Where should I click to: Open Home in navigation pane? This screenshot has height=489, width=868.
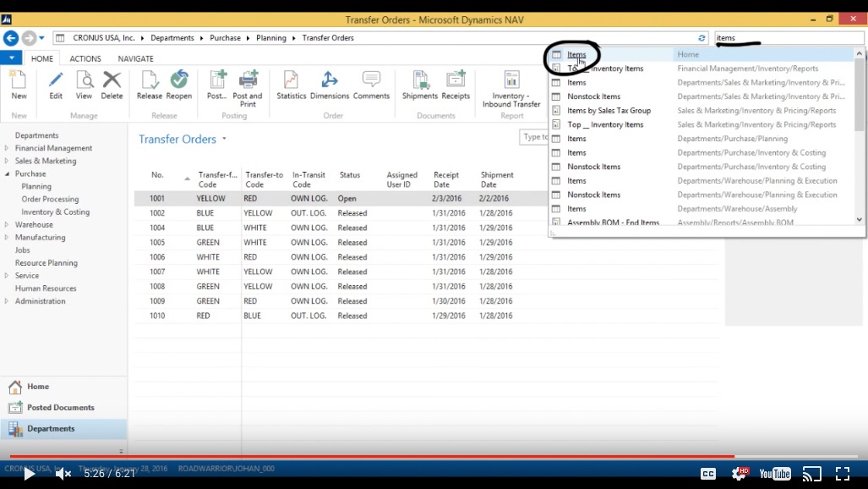coord(63,387)
